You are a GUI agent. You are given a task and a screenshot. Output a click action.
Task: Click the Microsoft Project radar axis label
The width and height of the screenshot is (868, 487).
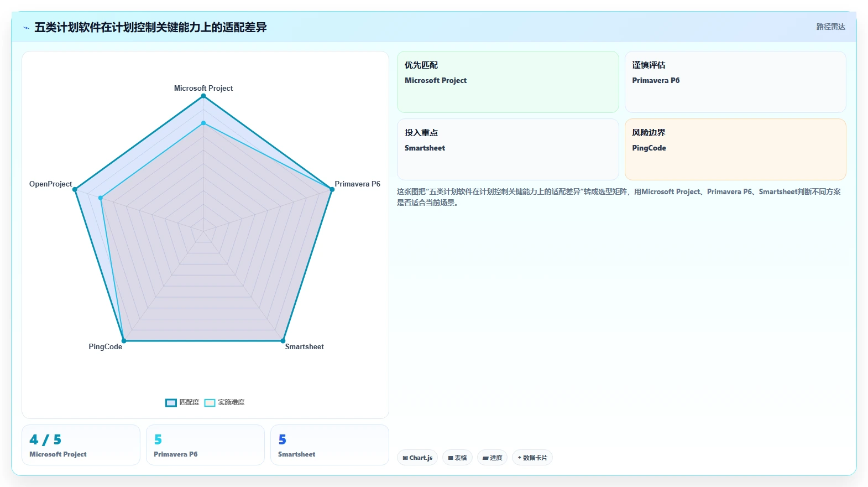tap(203, 88)
